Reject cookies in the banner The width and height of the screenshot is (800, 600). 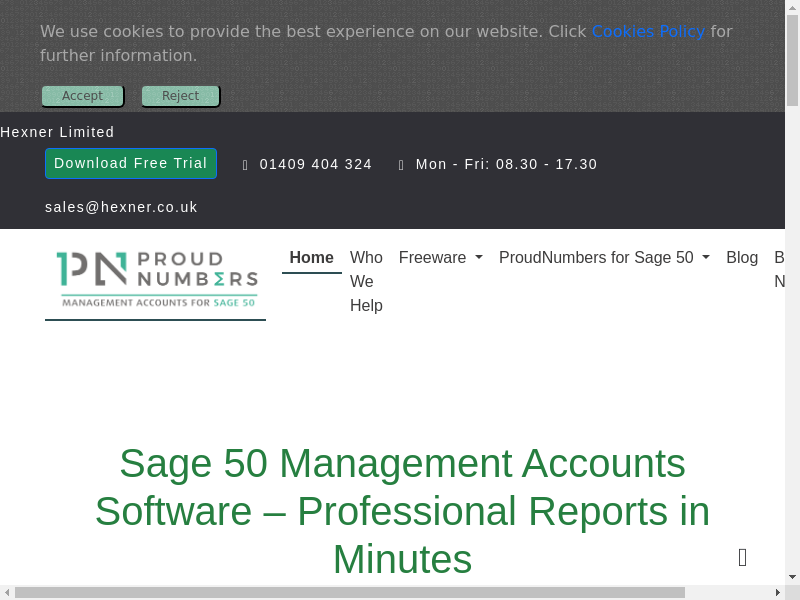(180, 96)
